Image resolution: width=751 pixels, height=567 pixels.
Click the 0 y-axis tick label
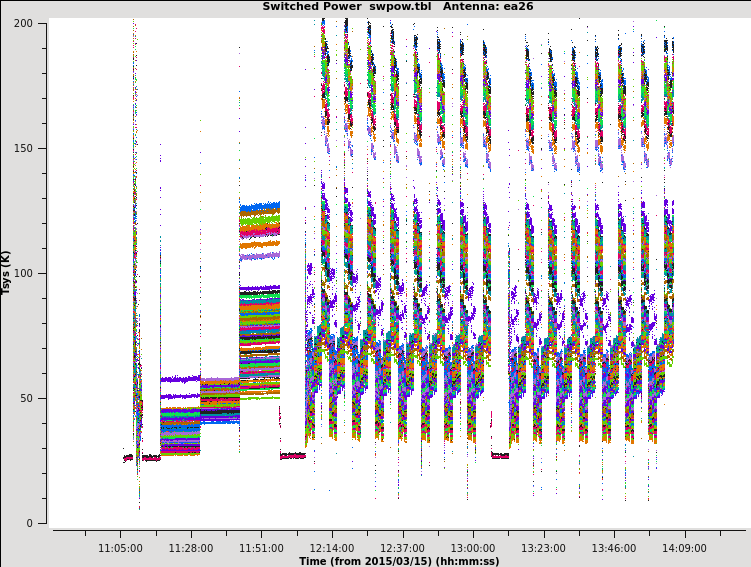click(x=30, y=523)
